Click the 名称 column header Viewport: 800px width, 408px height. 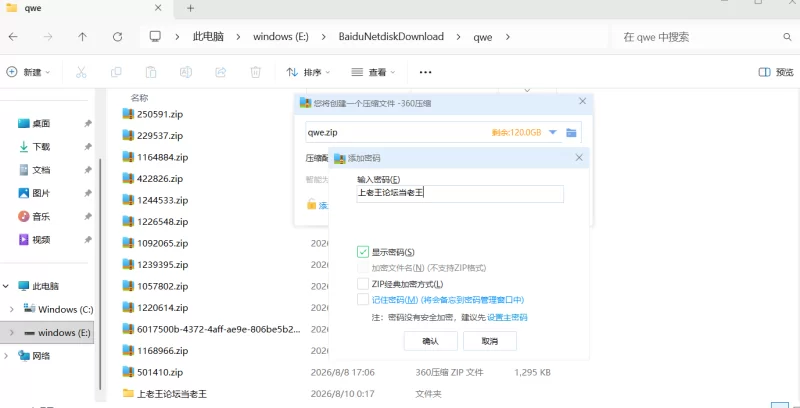coord(139,98)
